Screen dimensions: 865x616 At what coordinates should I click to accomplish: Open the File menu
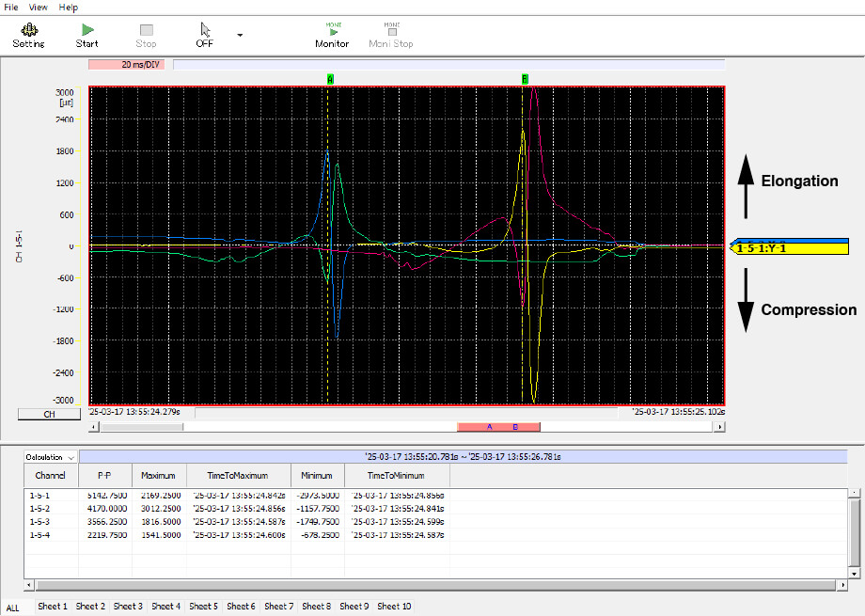pos(11,7)
